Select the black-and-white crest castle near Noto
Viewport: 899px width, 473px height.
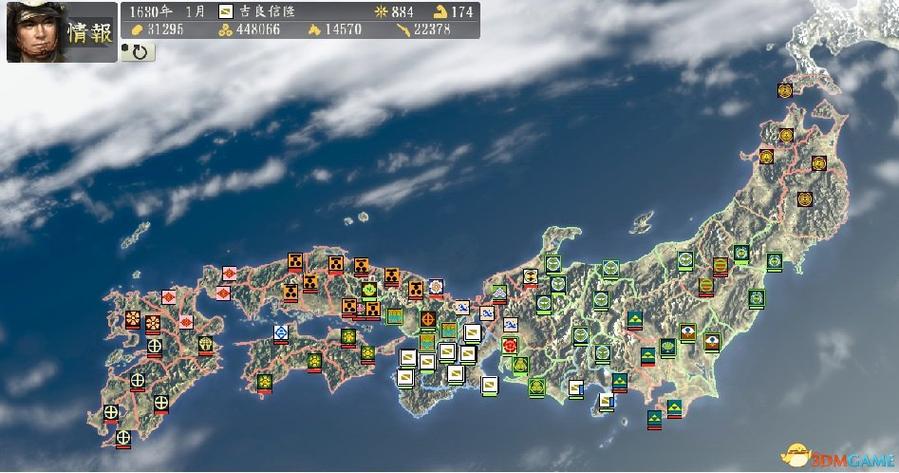(530, 278)
